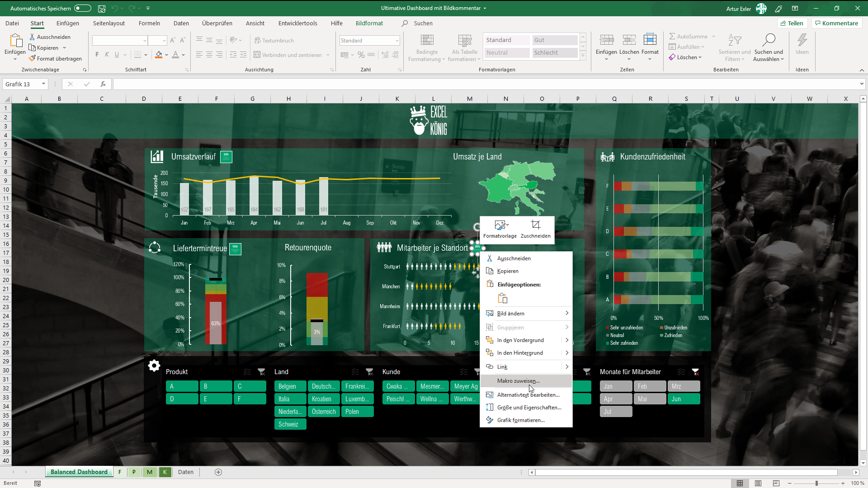Switch to the Bildformat ribbon tab

[369, 23]
